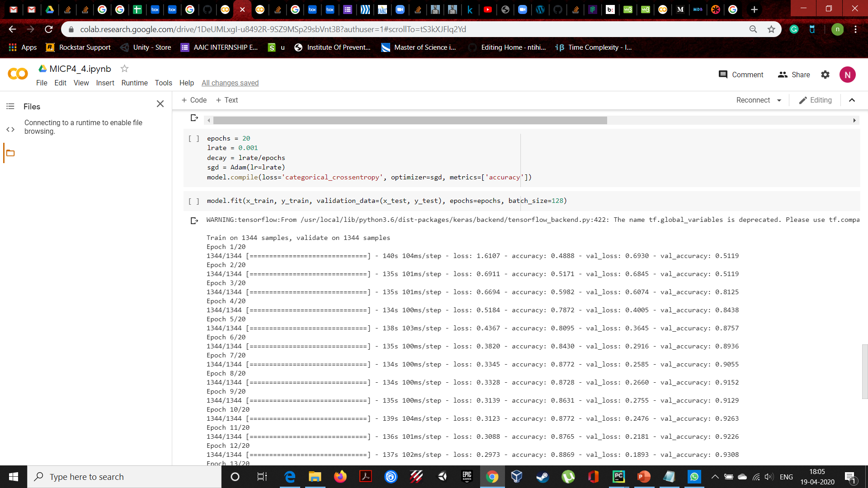The image size is (868, 488).
Task: Bookmark this page with the star icon
Action: [x=771, y=29]
